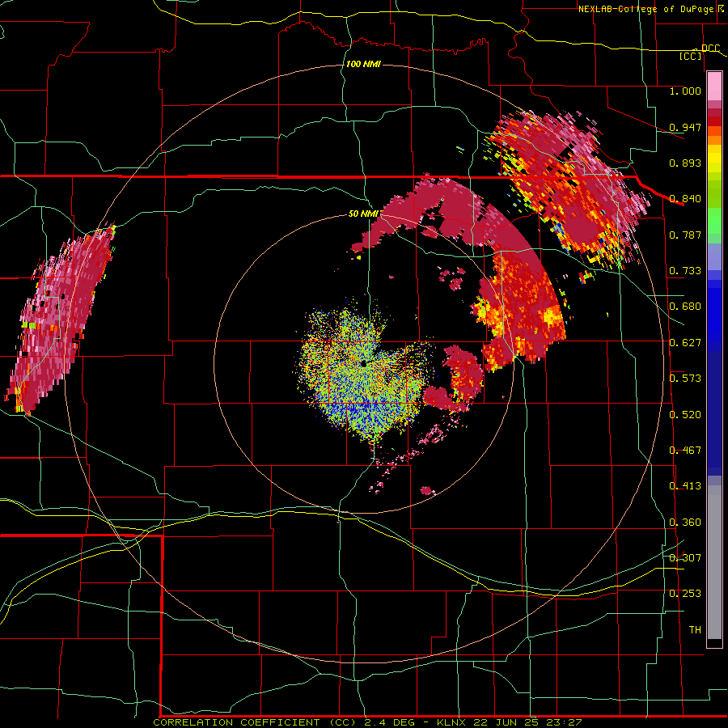Select the 1.000 scale value label
Image resolution: width=728 pixels, height=728 pixels.
(685, 91)
